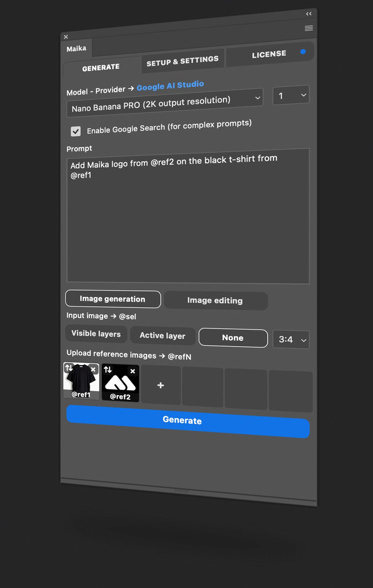Open the panel flyout menu icon

coord(308,28)
